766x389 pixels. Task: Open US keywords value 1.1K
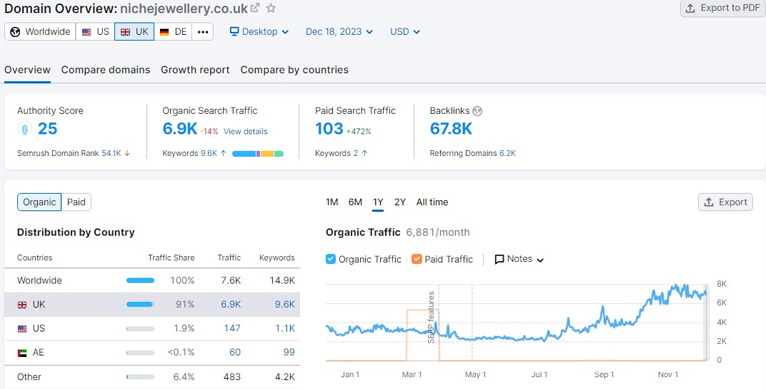point(285,328)
